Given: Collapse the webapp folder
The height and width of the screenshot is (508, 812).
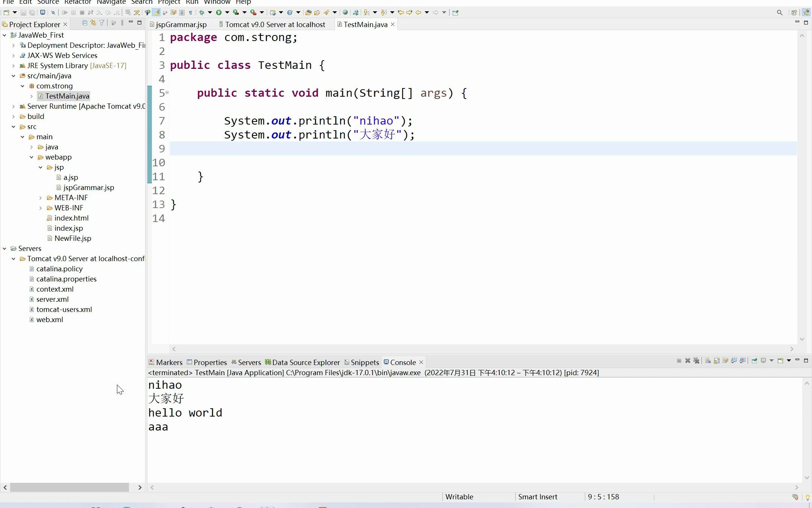Looking at the screenshot, I should click(32, 157).
